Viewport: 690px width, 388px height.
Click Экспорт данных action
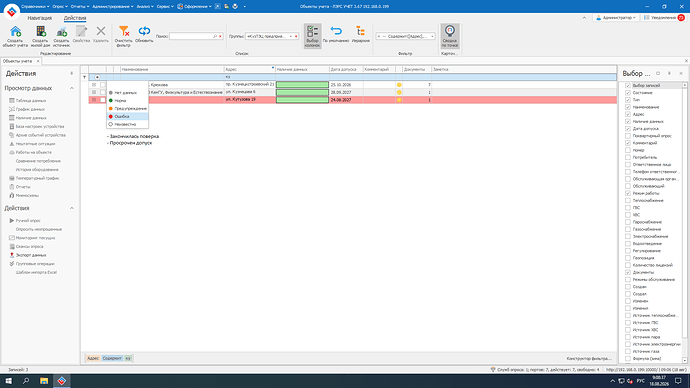(31, 255)
